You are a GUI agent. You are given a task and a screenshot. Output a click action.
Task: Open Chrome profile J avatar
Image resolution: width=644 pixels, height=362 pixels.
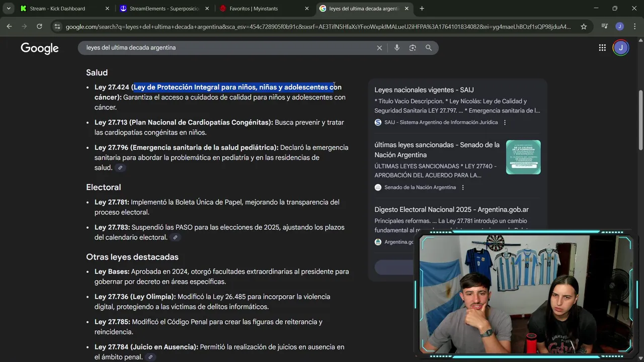619,27
